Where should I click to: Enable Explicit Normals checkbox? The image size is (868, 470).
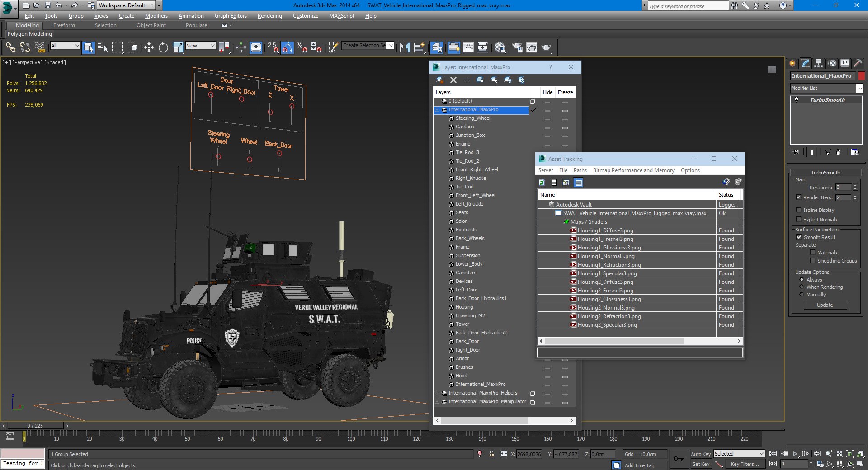[x=798, y=220]
